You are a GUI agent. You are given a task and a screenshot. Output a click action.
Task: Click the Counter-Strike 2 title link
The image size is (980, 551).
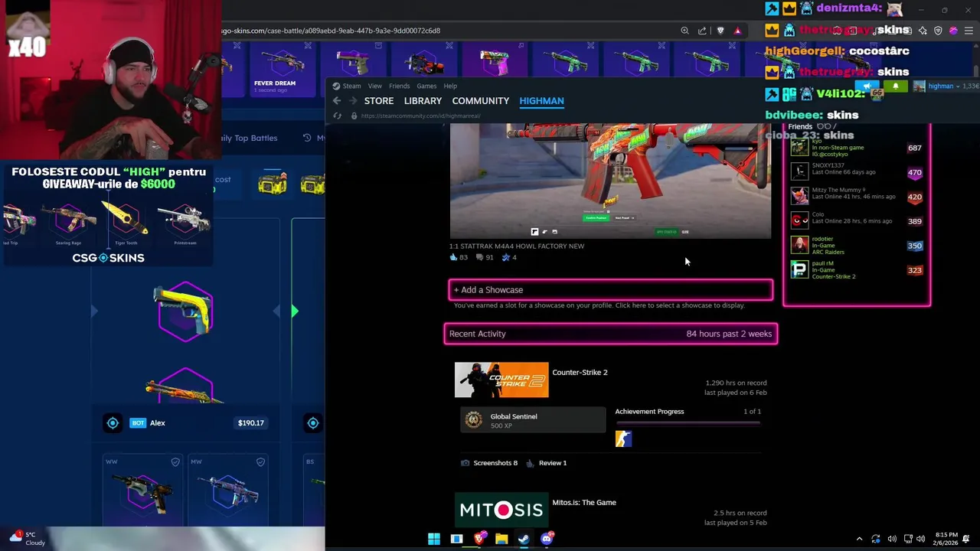pyautogui.click(x=580, y=373)
